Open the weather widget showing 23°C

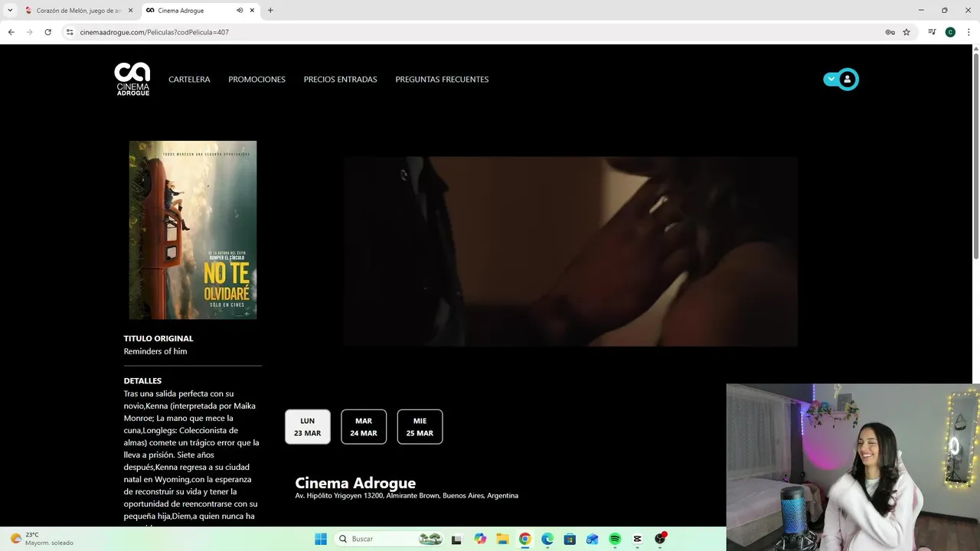[x=42, y=539]
